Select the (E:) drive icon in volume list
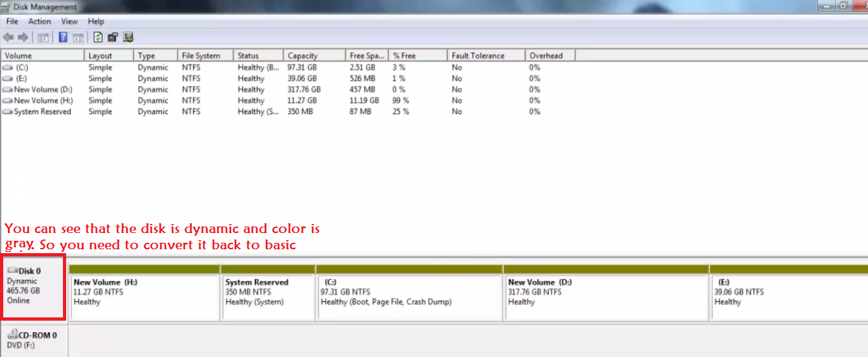Viewport: 868px width, 357px height. coord(8,79)
